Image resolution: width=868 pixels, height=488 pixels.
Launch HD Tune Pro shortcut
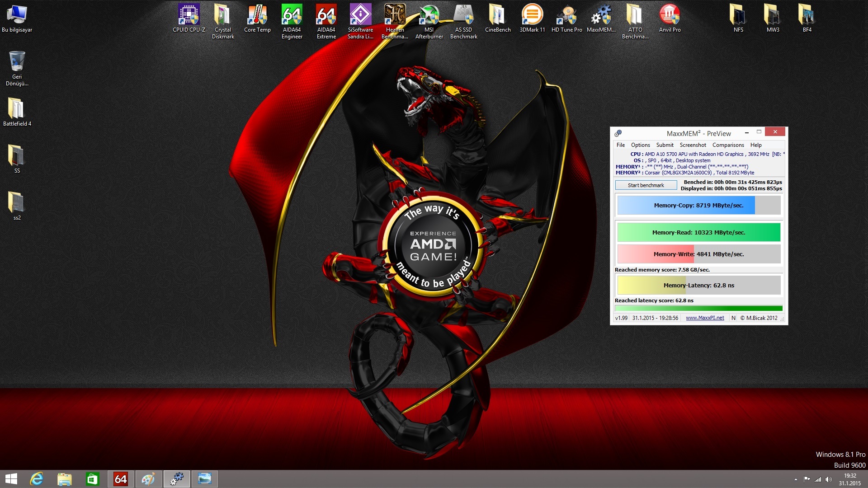(x=566, y=19)
